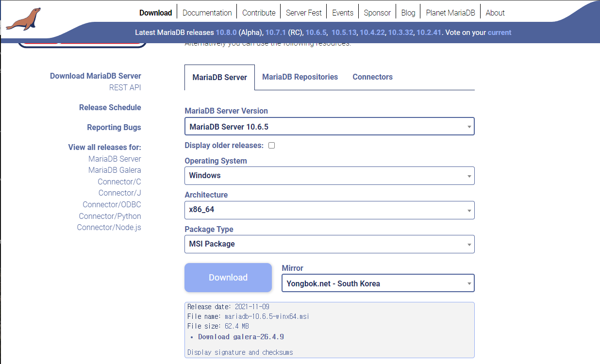This screenshot has width=600, height=364.
Task: View releases for Connector/Node.js
Action: tap(109, 227)
